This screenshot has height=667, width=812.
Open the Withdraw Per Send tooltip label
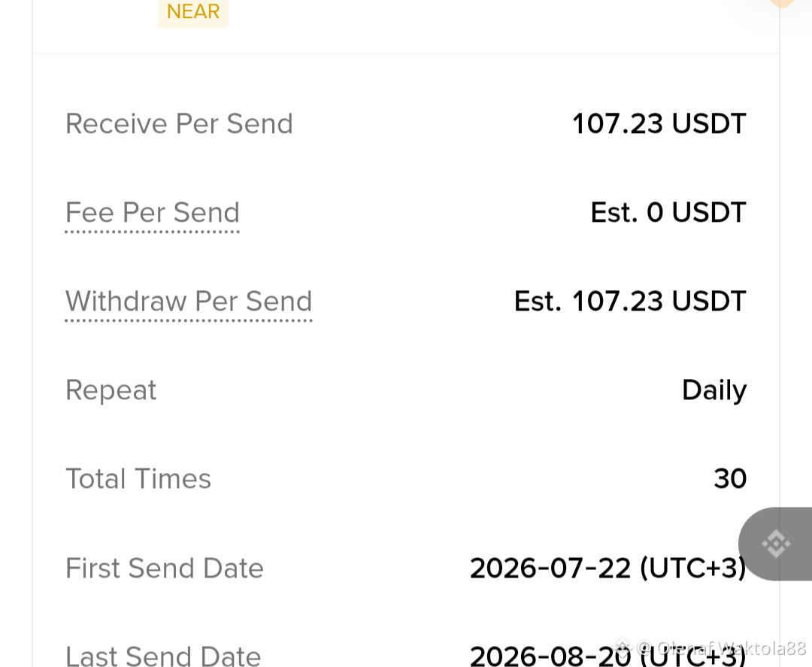coord(189,302)
